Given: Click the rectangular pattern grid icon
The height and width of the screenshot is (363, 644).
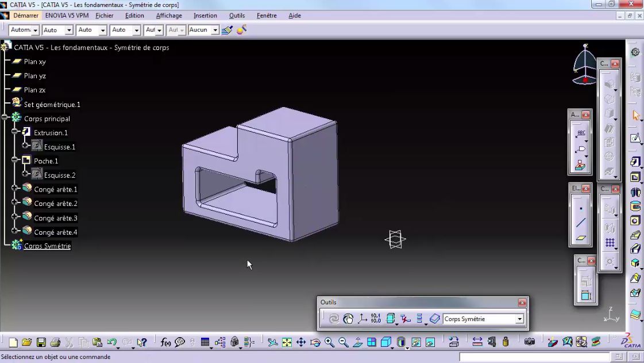Looking at the screenshot, I should click(610, 243).
